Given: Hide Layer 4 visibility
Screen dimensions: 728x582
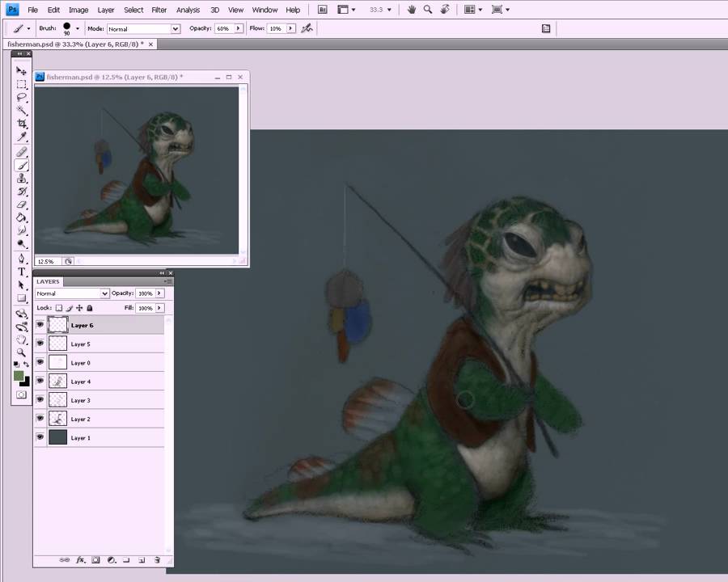Looking at the screenshot, I should click(x=40, y=381).
